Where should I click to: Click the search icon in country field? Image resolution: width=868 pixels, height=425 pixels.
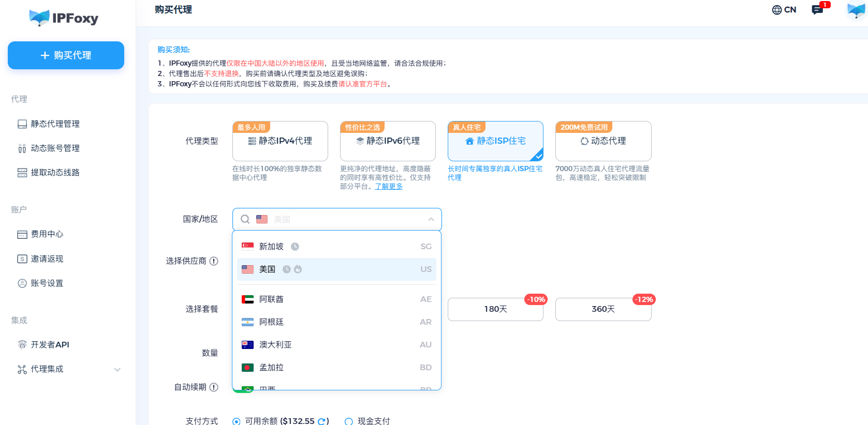point(245,219)
